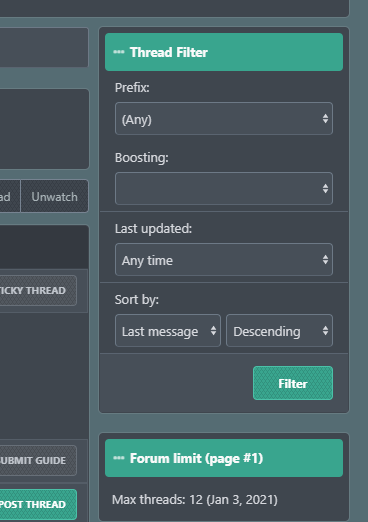This screenshot has width=368, height=522.
Task: Click the Post Thread button
Action: pyautogui.click(x=37, y=504)
